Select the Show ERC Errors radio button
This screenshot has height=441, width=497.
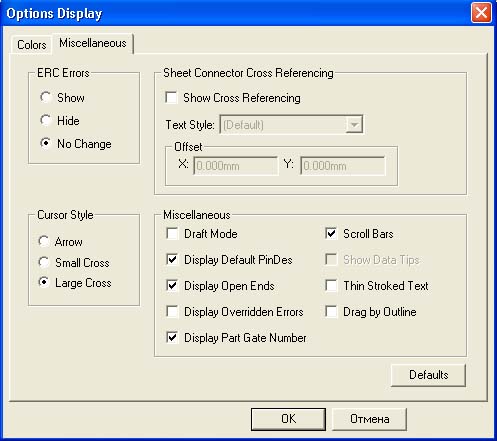click(46, 98)
